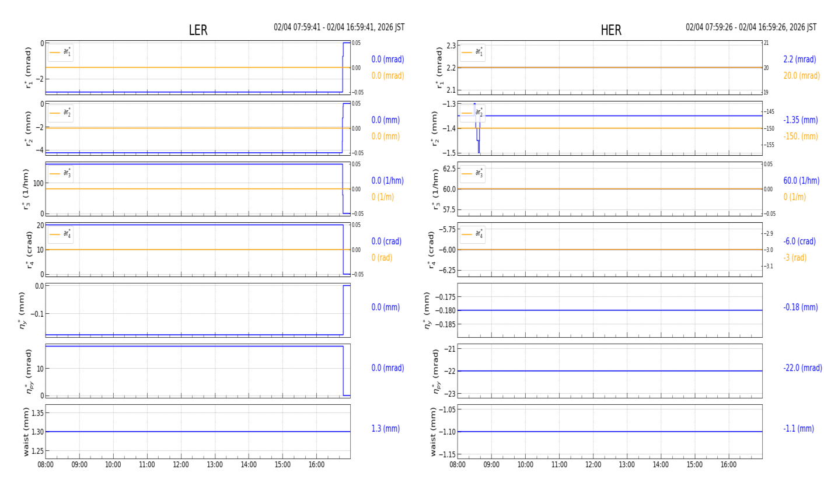Click the HER value -1.35 (mm)

(x=800, y=120)
